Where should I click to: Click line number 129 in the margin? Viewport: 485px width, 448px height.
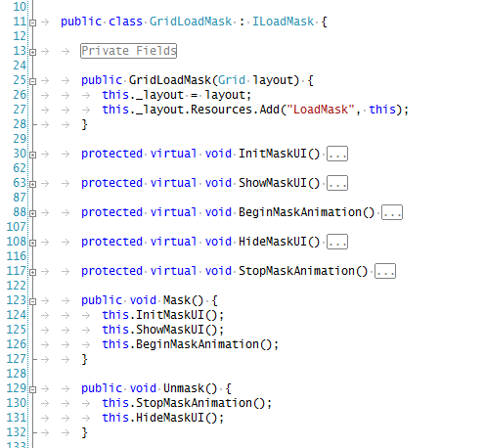[17, 388]
